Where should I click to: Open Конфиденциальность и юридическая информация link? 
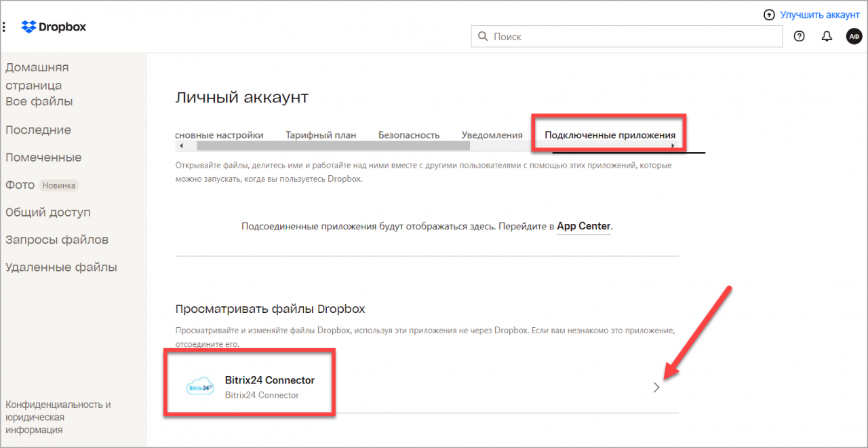tap(58, 417)
